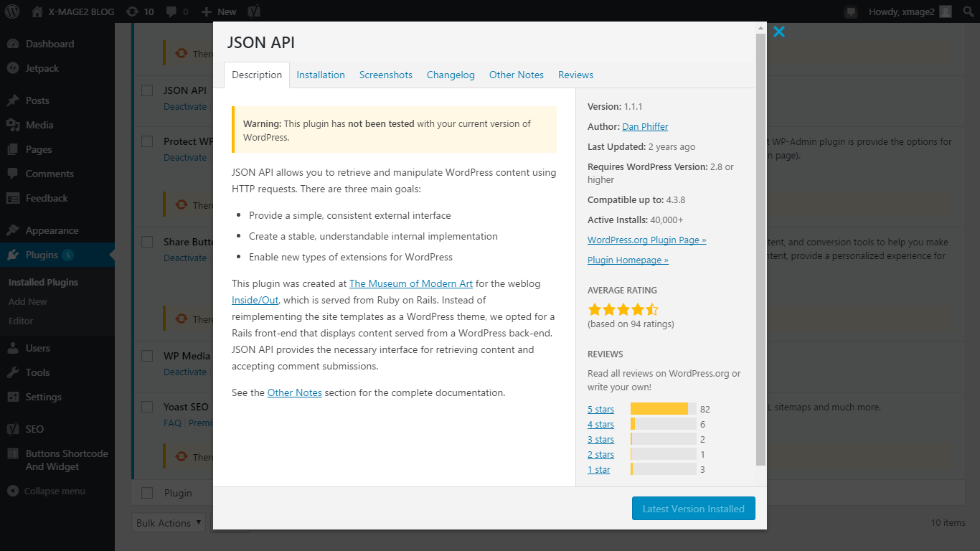980x551 pixels.
Task: Open the Settings icon in sidebar
Action: 13,397
